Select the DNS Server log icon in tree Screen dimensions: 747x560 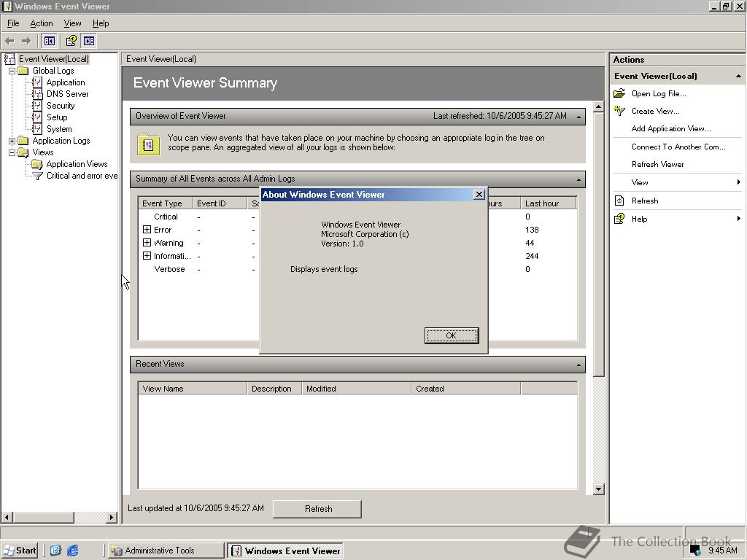click(x=37, y=94)
